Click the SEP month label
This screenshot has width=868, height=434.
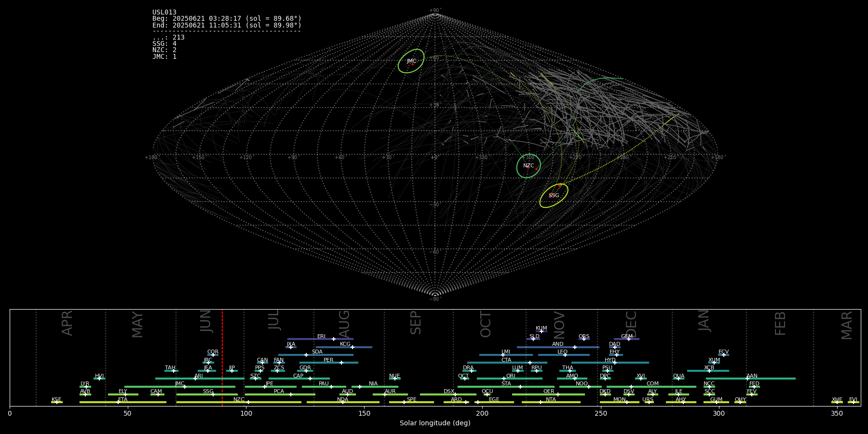click(415, 323)
